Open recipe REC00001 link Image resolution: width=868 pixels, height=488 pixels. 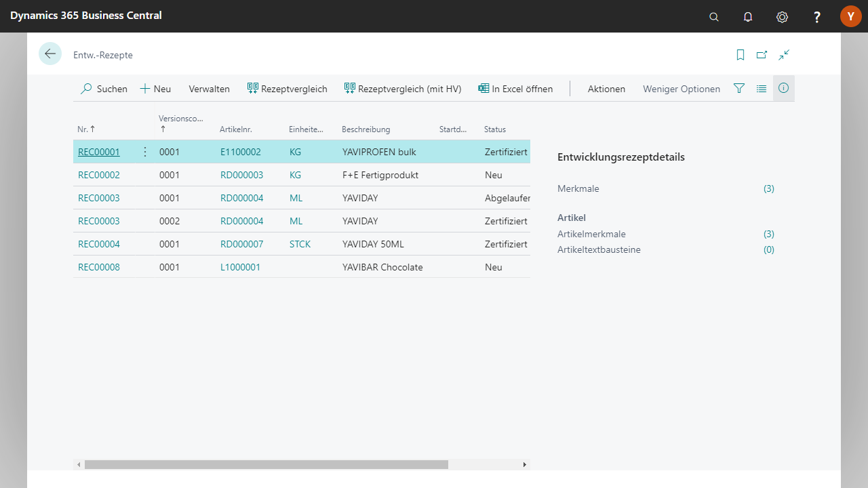click(x=99, y=152)
